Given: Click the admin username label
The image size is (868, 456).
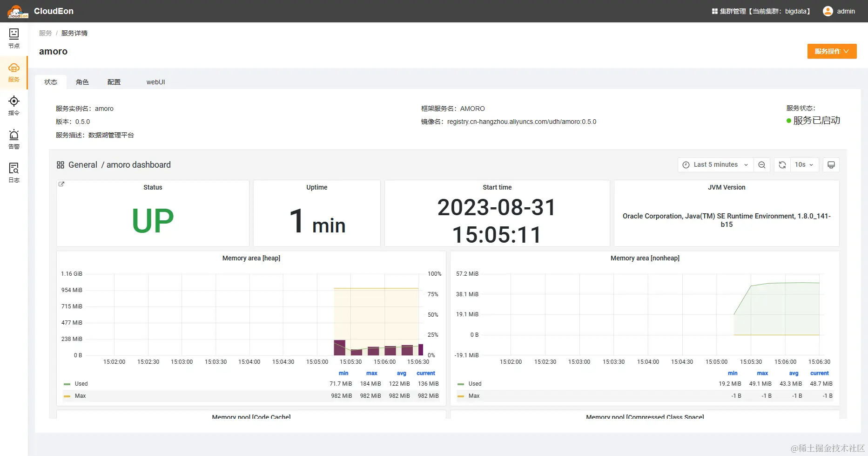Looking at the screenshot, I should pos(846,11).
